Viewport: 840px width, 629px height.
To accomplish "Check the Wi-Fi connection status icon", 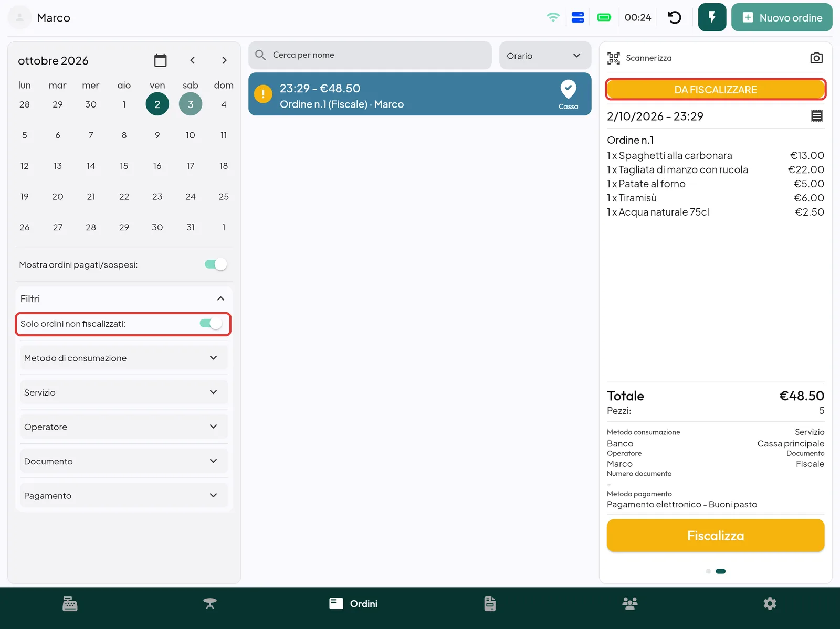I will tap(553, 17).
